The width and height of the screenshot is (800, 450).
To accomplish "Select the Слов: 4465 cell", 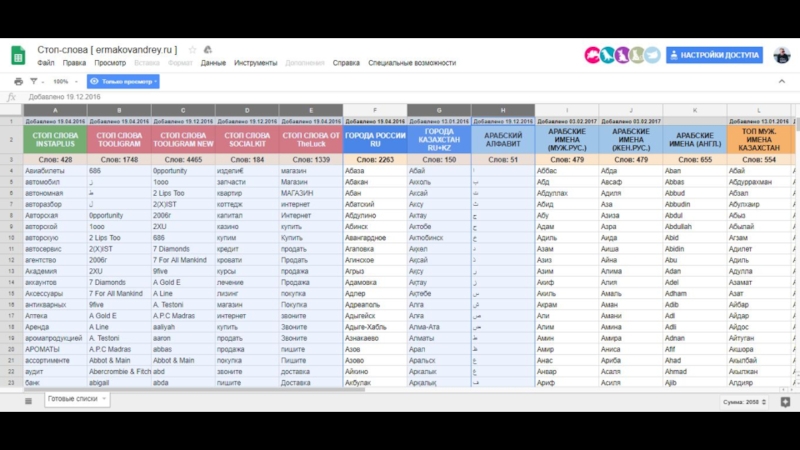I will click(x=183, y=160).
